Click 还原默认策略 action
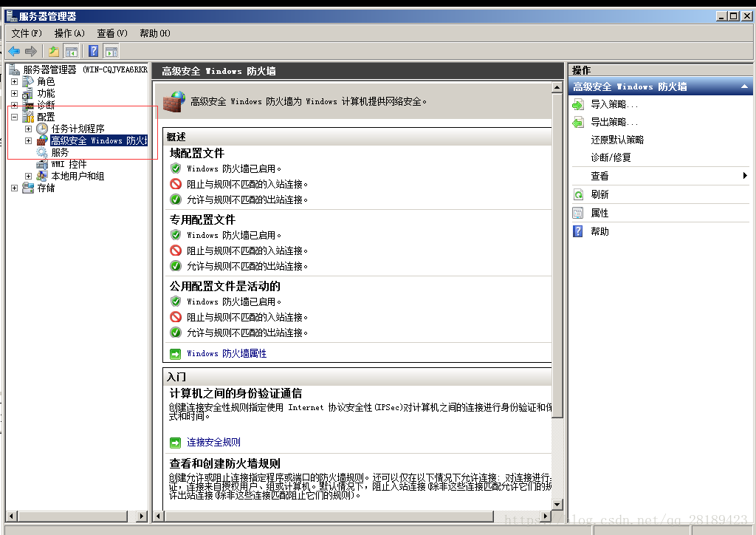Screen dimensions: 756x535 617,140
